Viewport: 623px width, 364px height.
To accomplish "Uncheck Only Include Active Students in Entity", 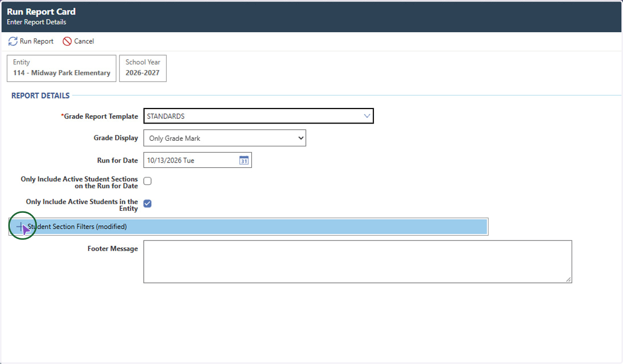I will tap(147, 204).
